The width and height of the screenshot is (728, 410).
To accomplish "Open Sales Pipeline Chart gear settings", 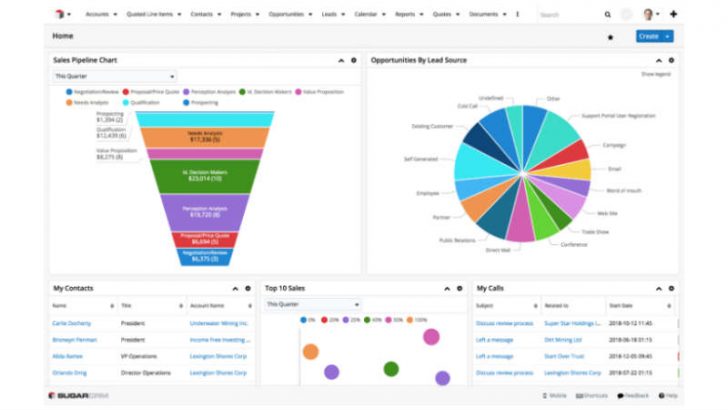I will (x=354, y=60).
